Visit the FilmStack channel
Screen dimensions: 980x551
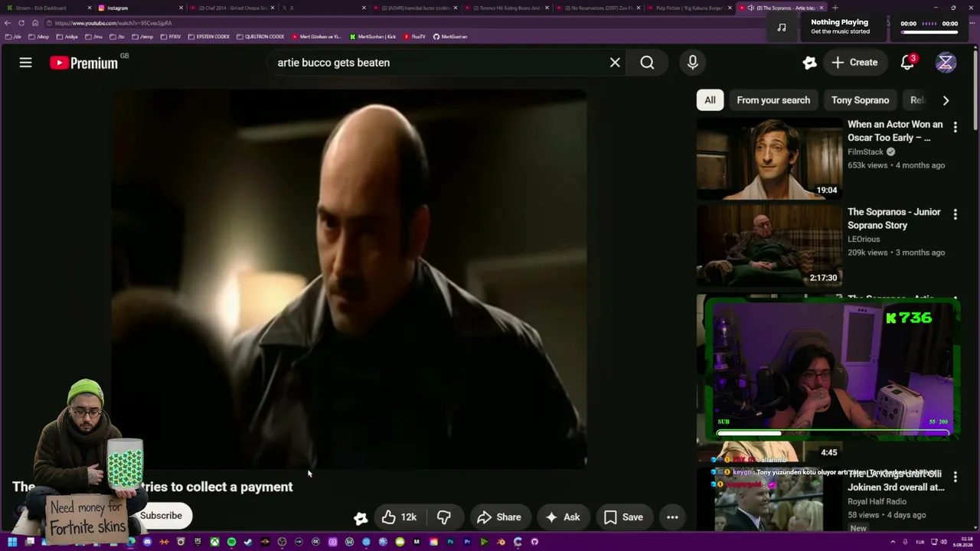(865, 152)
